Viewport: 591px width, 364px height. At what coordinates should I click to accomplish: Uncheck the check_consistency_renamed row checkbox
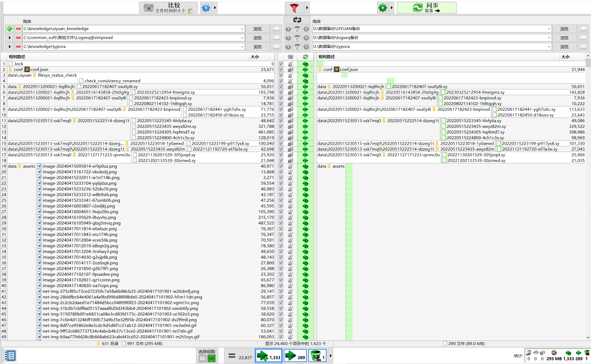281,81
